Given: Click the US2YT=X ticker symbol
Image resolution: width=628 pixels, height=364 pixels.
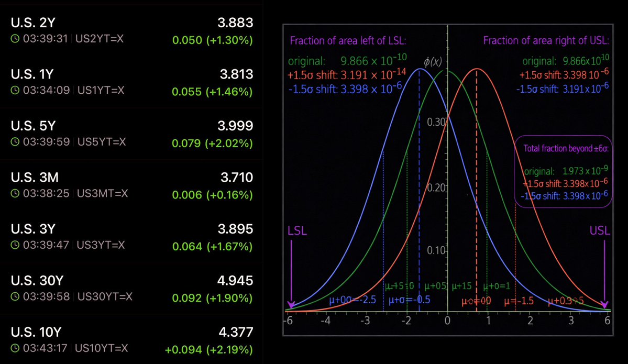Looking at the screenshot, I should coord(100,39).
